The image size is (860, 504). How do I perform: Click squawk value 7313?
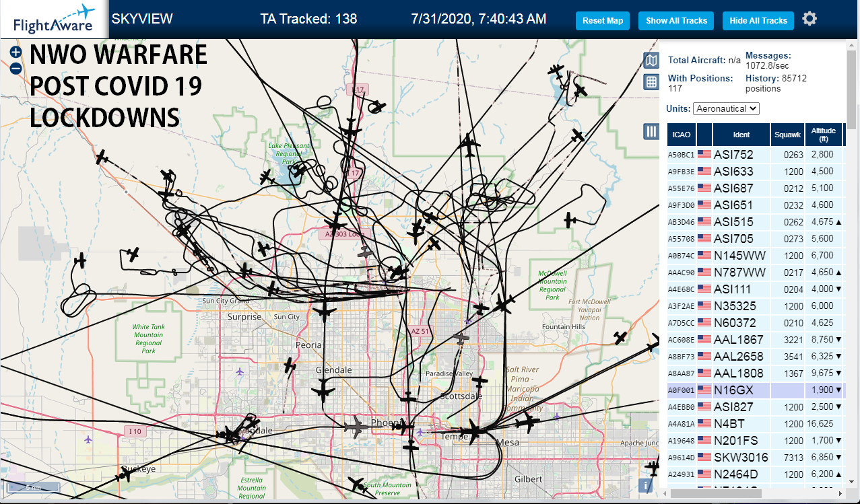click(x=793, y=458)
